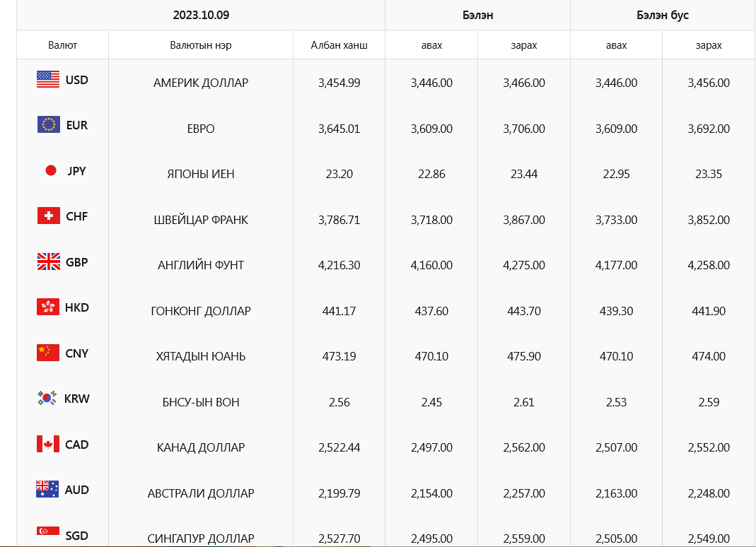Click the JPY Japan flag icon
Screen dimensions: 756x547
click(x=50, y=170)
